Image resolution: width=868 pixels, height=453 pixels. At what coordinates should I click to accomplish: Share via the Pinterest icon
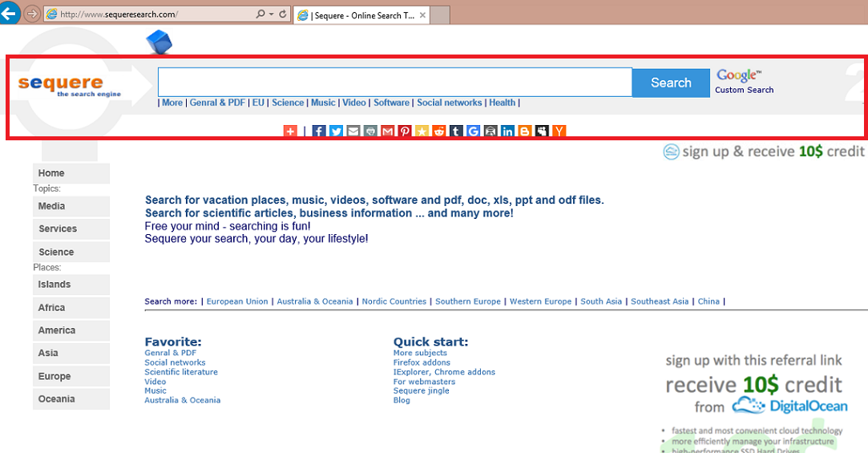(405, 131)
